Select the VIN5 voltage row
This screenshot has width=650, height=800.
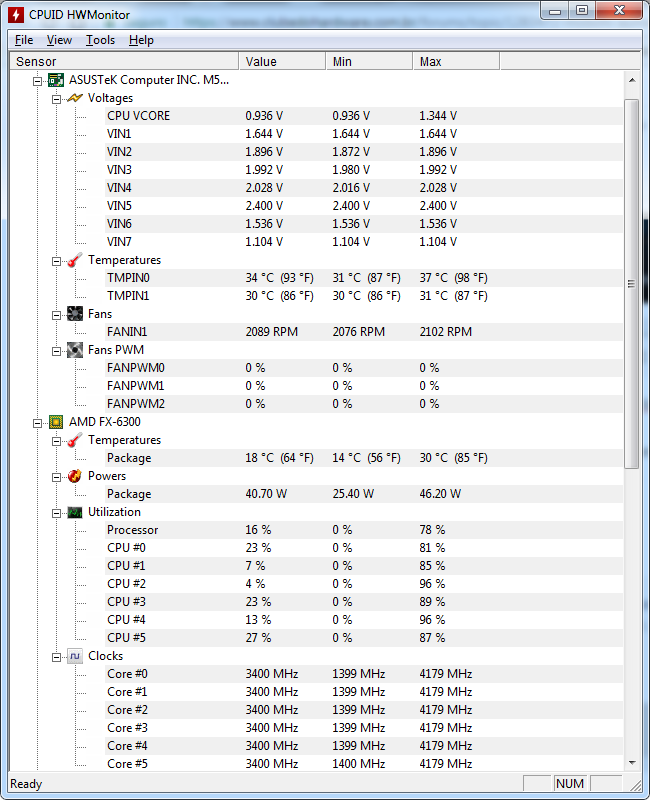tap(363, 206)
